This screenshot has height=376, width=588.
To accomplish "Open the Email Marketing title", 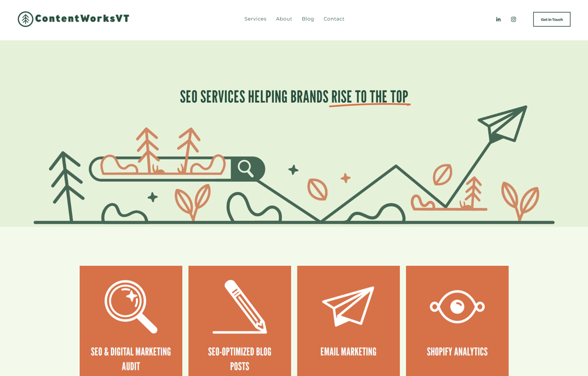I will click(x=348, y=352).
